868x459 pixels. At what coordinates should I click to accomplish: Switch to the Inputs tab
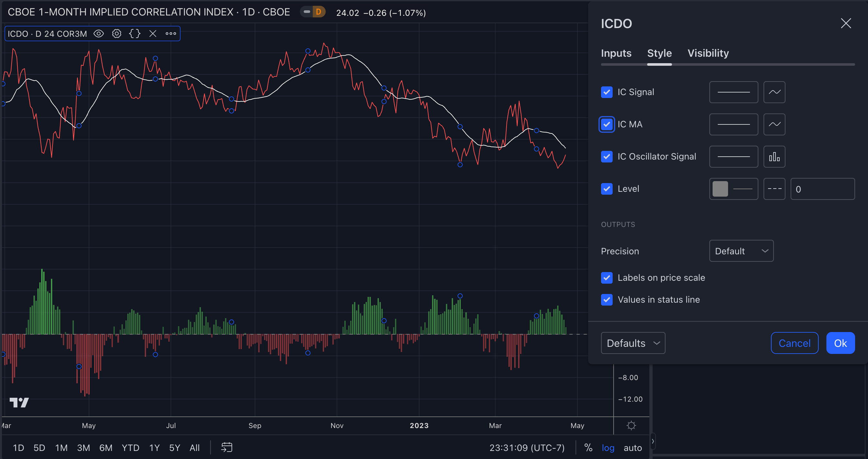616,53
